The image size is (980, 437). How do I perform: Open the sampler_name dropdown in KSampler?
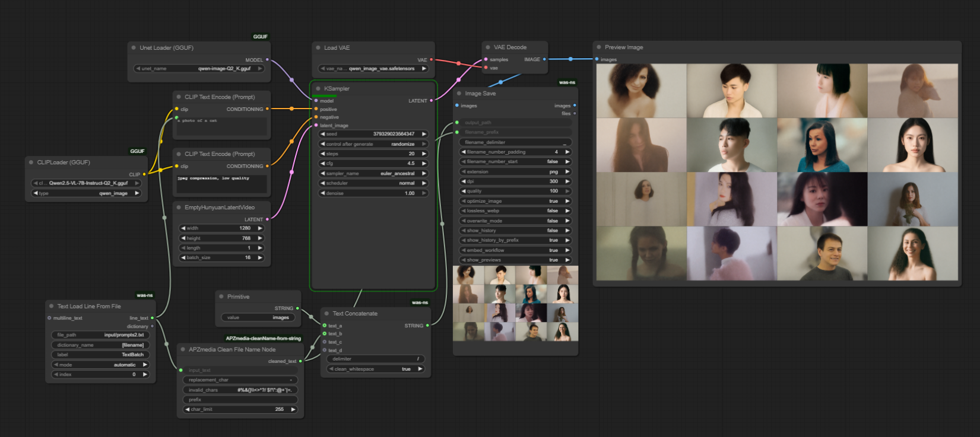pyautogui.click(x=373, y=174)
